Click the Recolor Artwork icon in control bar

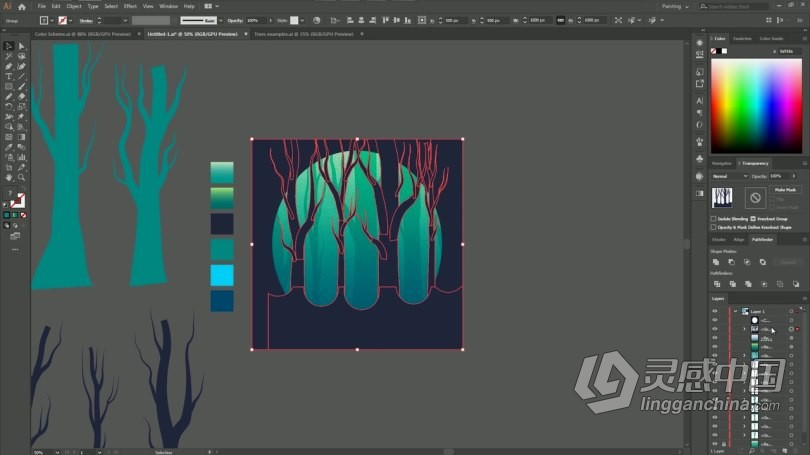tap(317, 20)
